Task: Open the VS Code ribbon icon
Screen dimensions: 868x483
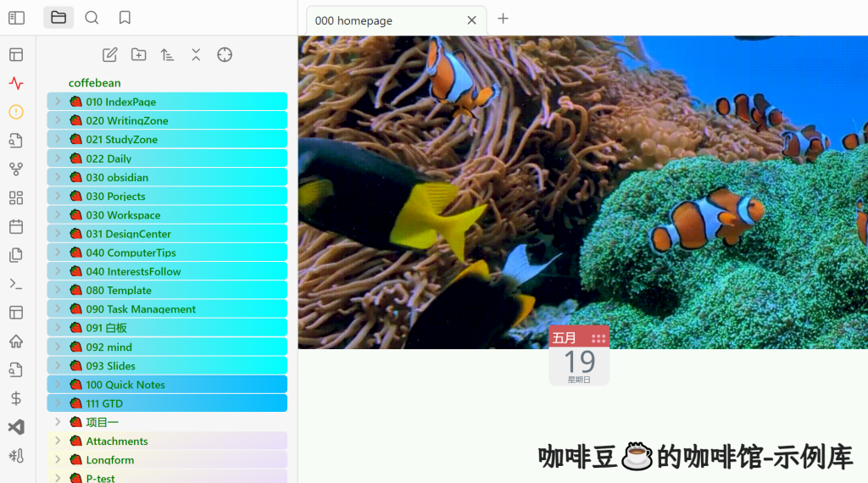Action: 16,427
